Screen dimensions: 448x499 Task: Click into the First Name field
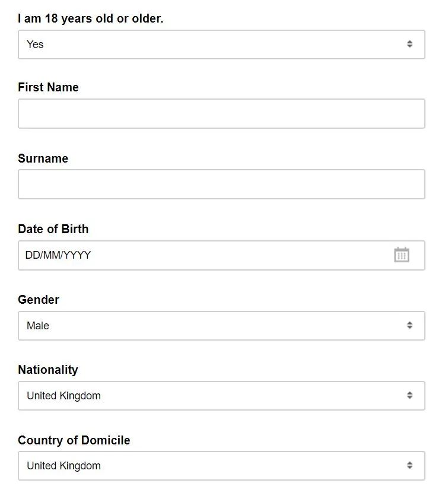[221, 114]
